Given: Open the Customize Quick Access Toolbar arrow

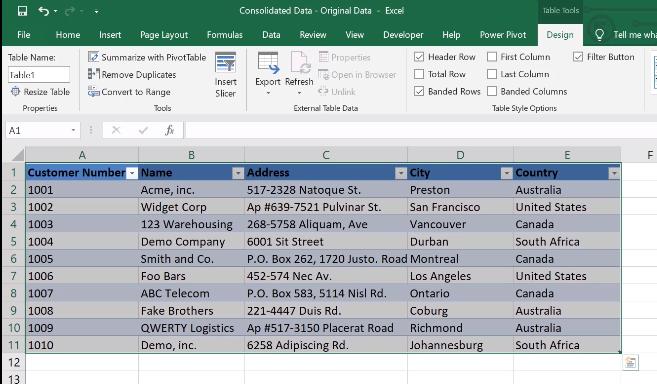Looking at the screenshot, I should (x=96, y=12).
